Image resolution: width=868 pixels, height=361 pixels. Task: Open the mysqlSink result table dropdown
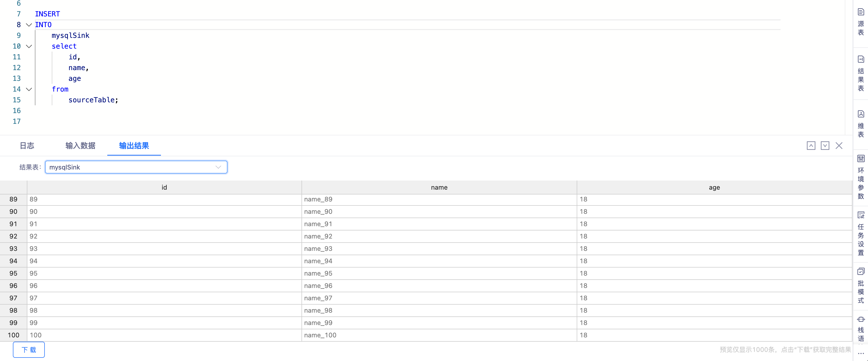pyautogui.click(x=136, y=167)
